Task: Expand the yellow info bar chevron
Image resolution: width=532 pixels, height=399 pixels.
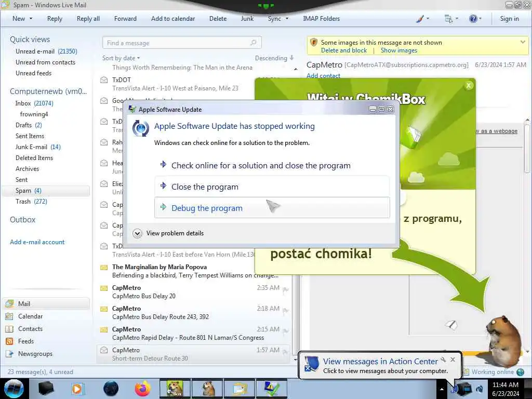Action: tap(523, 42)
